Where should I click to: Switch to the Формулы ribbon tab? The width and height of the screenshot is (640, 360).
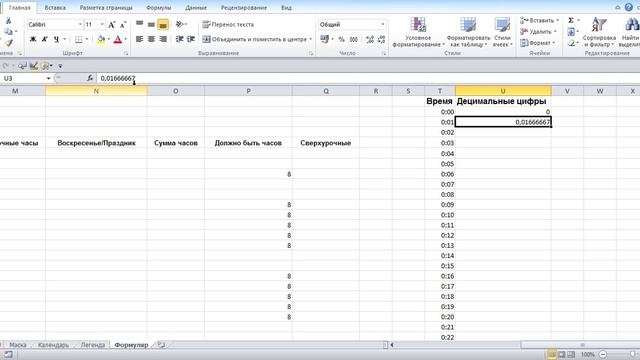pyautogui.click(x=158, y=8)
